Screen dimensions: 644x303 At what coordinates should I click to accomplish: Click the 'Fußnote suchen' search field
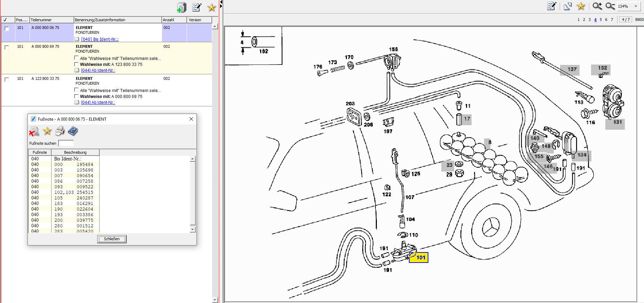click(x=66, y=143)
